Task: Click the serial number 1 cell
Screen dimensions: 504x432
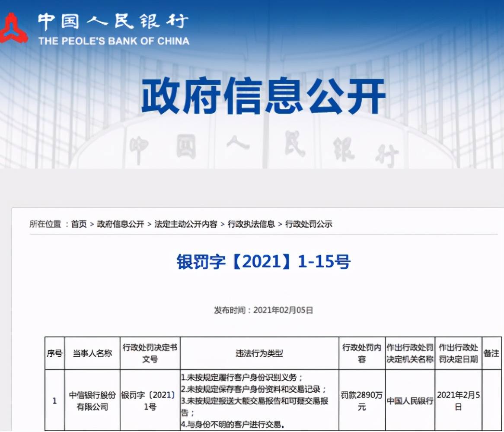Action: click(54, 400)
